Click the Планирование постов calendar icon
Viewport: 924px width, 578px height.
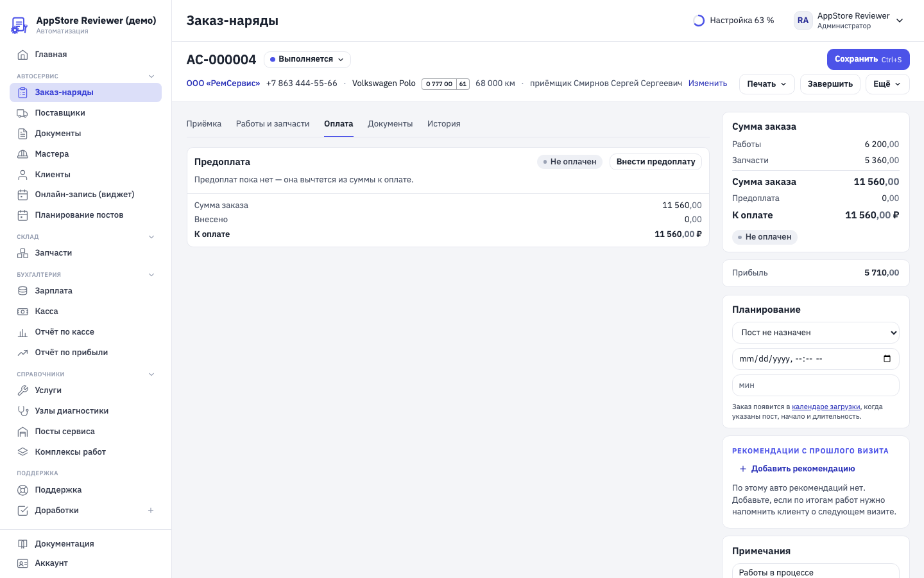coord(22,215)
